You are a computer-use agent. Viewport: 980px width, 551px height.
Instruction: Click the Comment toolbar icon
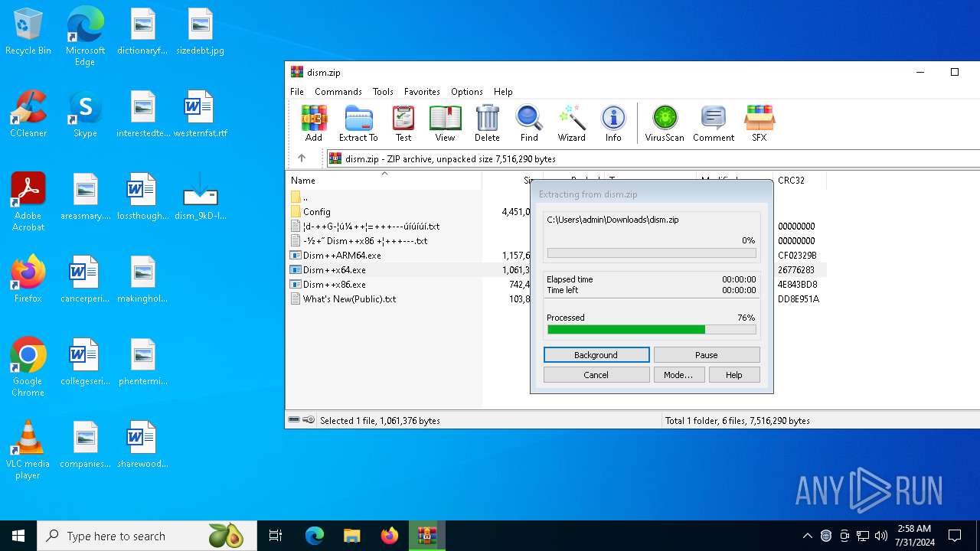(714, 124)
